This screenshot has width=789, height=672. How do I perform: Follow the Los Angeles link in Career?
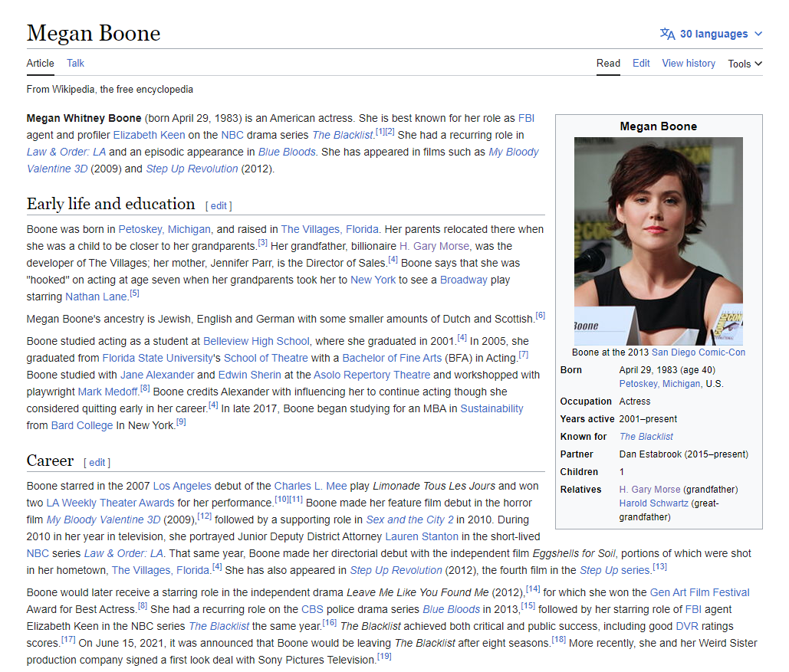point(182,486)
